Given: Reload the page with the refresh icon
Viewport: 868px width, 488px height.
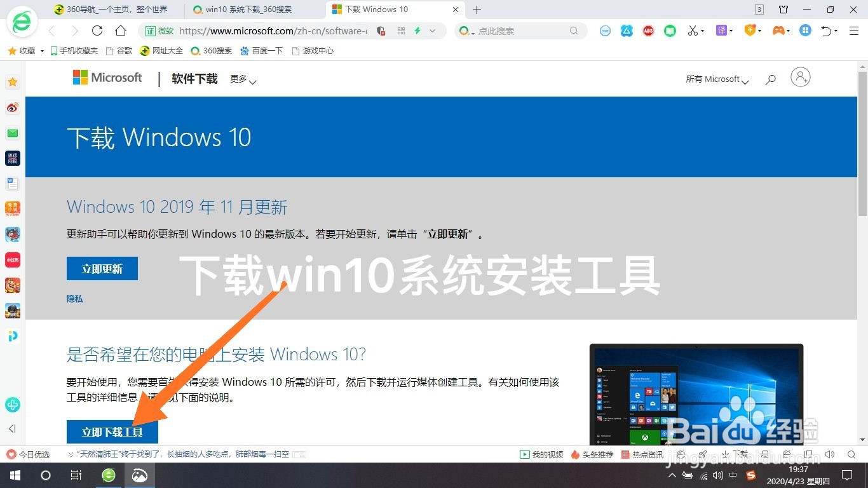Looking at the screenshot, I should point(97,30).
